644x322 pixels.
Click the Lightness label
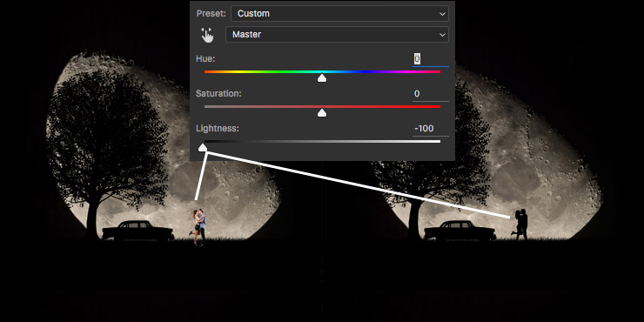point(218,129)
